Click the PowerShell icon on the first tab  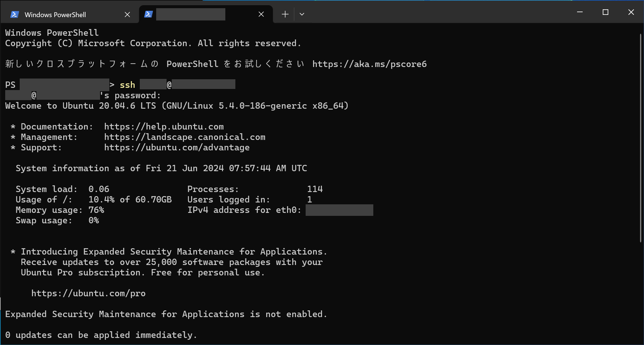[15, 15]
